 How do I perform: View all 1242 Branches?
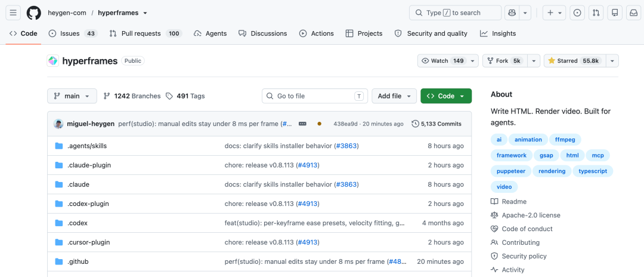point(132,96)
